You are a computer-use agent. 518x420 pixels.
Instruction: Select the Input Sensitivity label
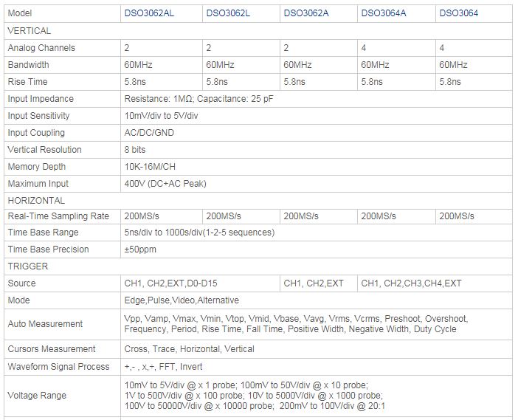click(38, 116)
